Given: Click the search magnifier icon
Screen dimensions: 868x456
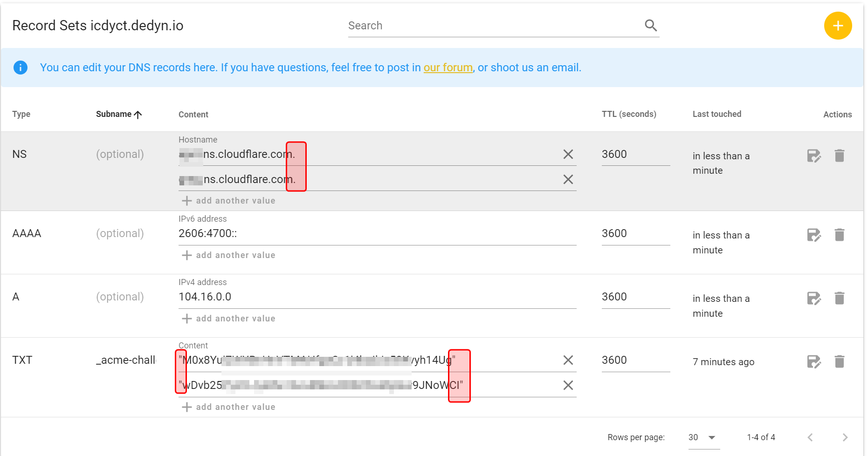Looking at the screenshot, I should coord(651,26).
